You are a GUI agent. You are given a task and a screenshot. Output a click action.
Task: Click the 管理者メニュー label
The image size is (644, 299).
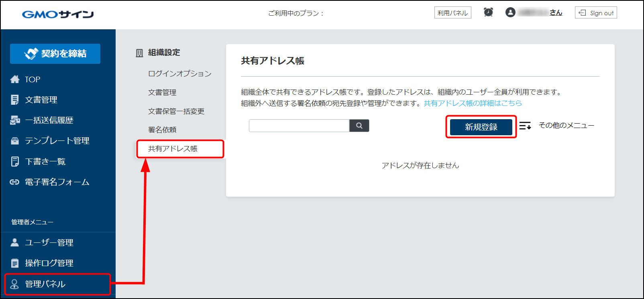(x=32, y=222)
